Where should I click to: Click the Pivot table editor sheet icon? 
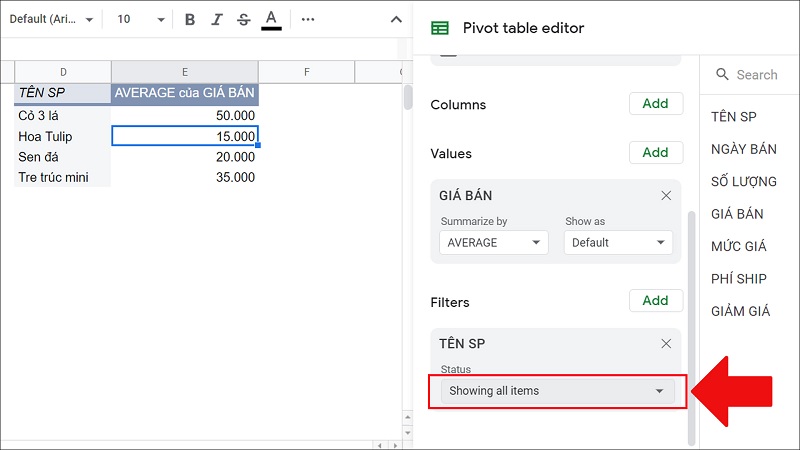(x=440, y=28)
